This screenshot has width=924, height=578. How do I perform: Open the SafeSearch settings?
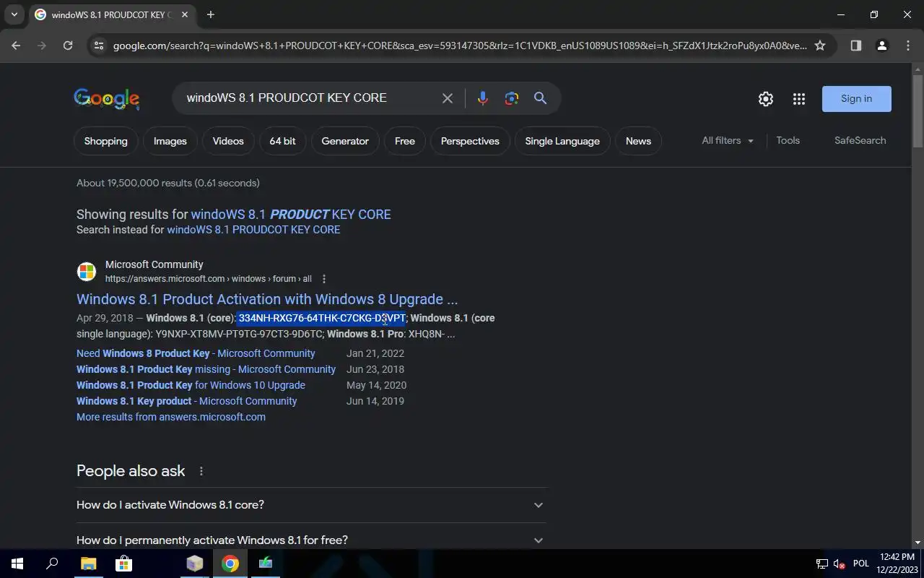pyautogui.click(x=860, y=141)
